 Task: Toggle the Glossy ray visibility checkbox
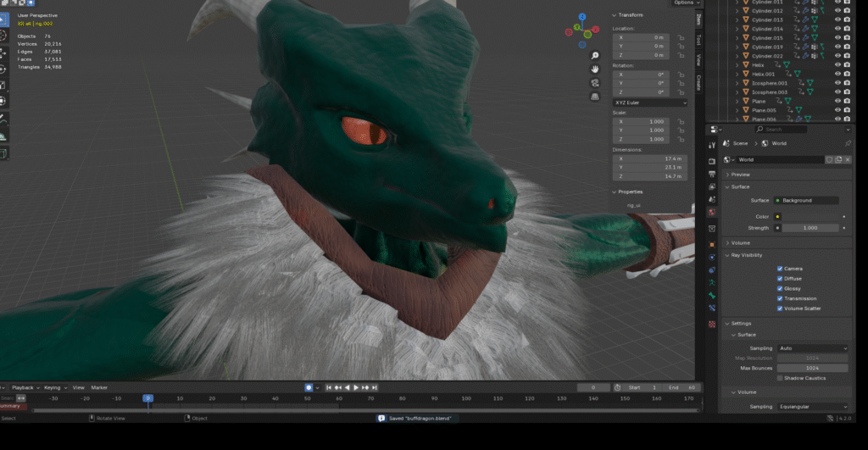point(780,288)
